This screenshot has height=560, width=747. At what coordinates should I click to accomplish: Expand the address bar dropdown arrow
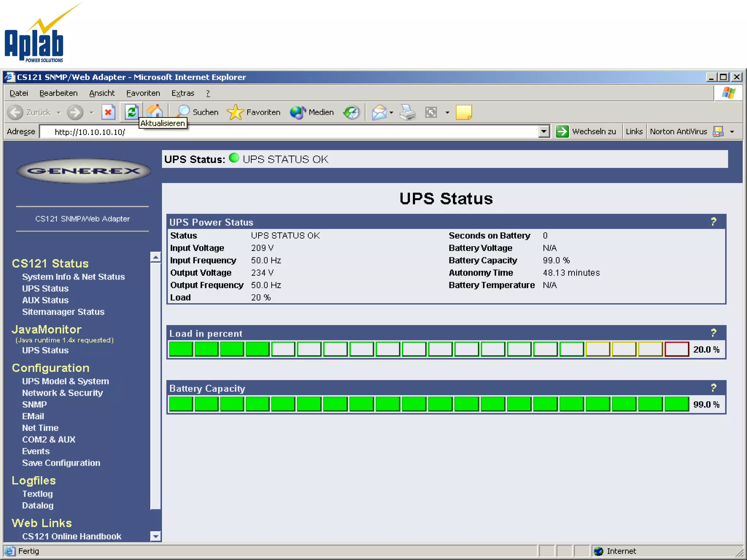tap(544, 132)
